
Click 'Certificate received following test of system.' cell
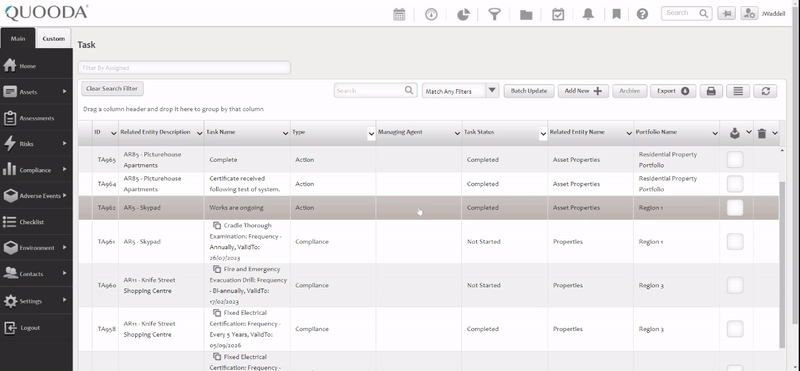248,184
